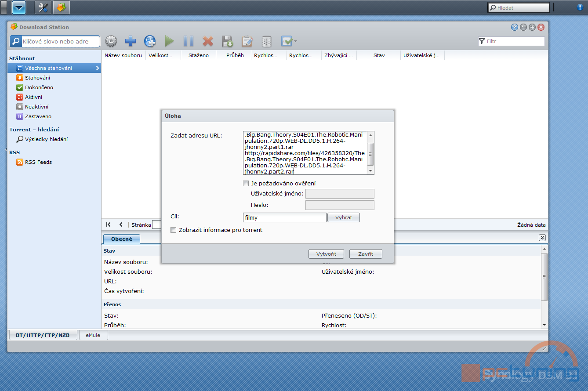Click the Heslo password field
This screenshot has height=391, width=588.
tap(340, 205)
